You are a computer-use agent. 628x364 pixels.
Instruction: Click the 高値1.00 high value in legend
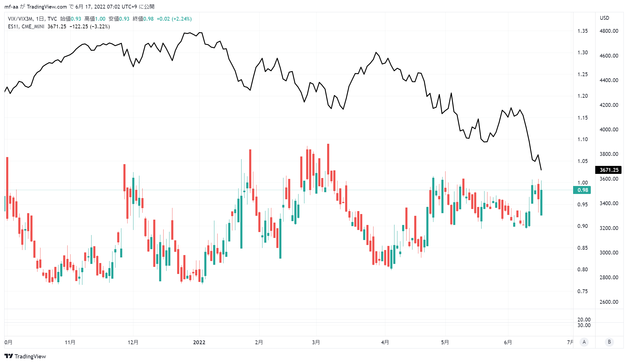coord(95,19)
